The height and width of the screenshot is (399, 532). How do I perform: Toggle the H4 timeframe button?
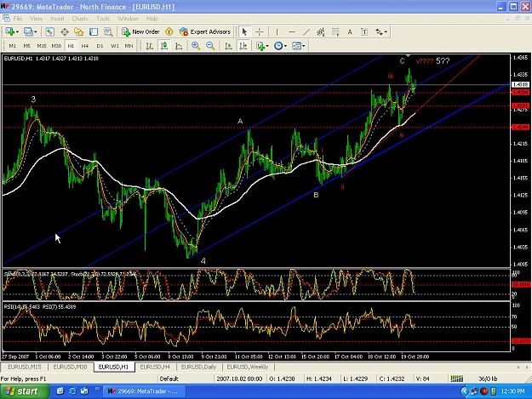(x=85, y=46)
